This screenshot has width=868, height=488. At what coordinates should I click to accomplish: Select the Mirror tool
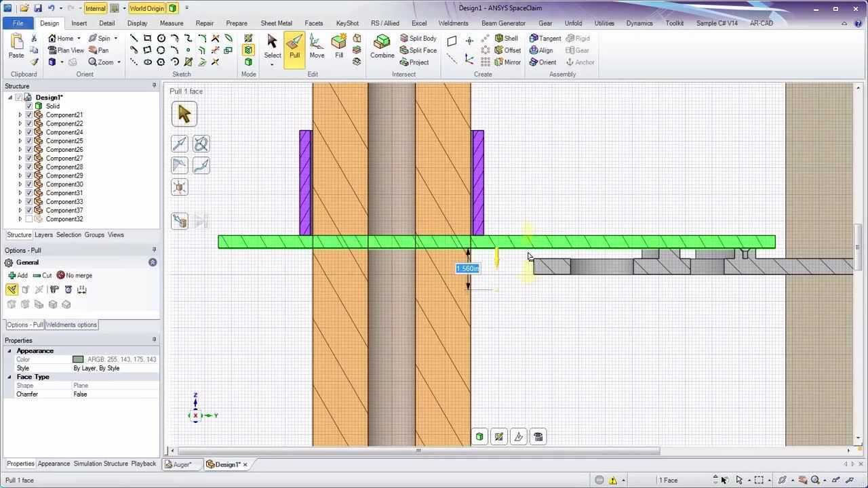[x=507, y=62]
